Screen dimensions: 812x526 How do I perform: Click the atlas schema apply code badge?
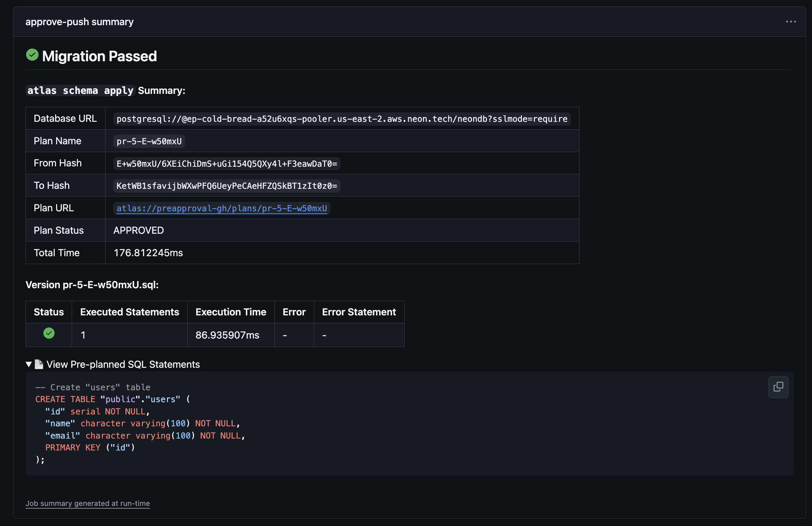tap(80, 91)
